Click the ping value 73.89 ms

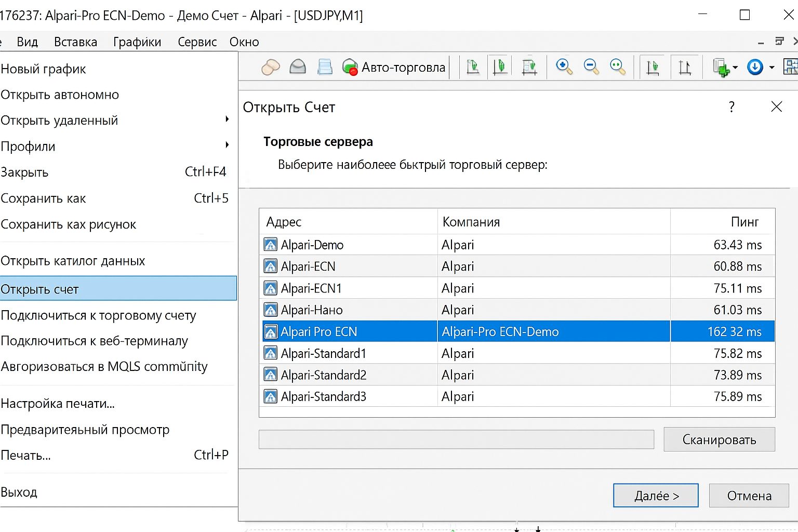pyautogui.click(x=738, y=375)
